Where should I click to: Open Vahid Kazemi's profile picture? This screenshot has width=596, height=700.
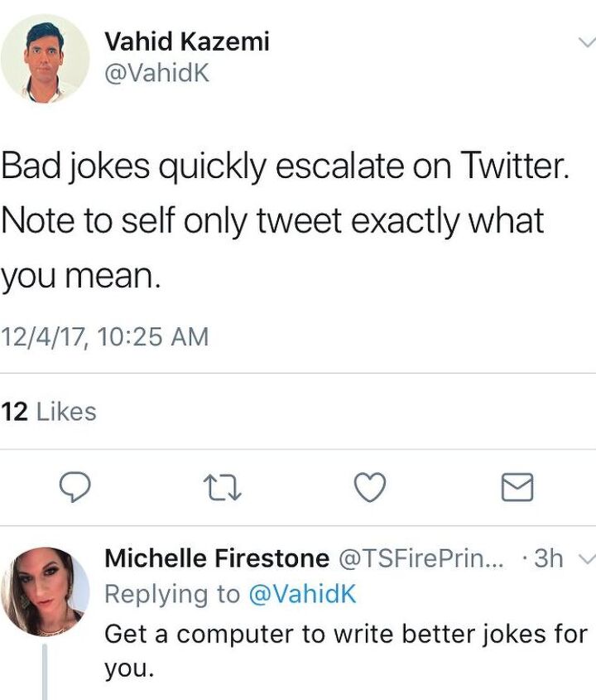(x=45, y=59)
